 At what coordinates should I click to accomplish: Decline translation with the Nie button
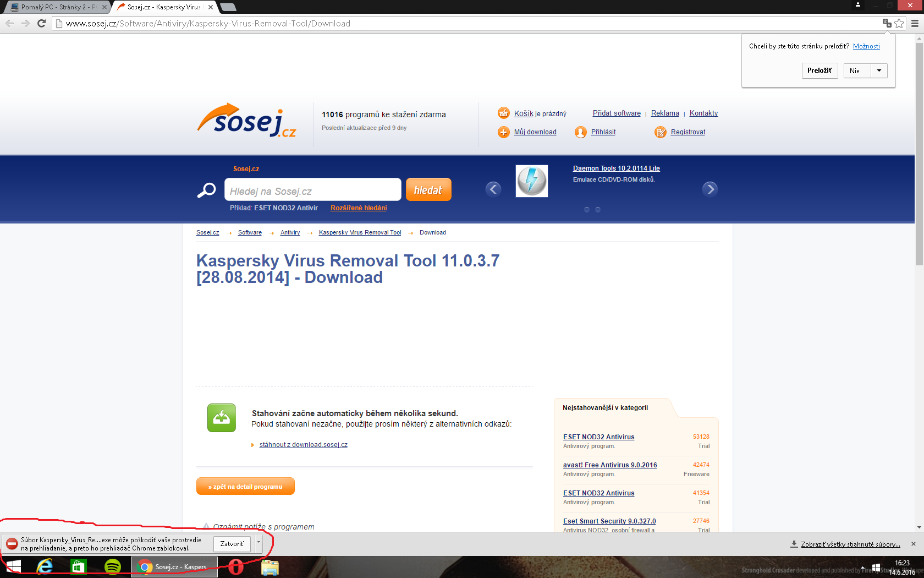(857, 70)
